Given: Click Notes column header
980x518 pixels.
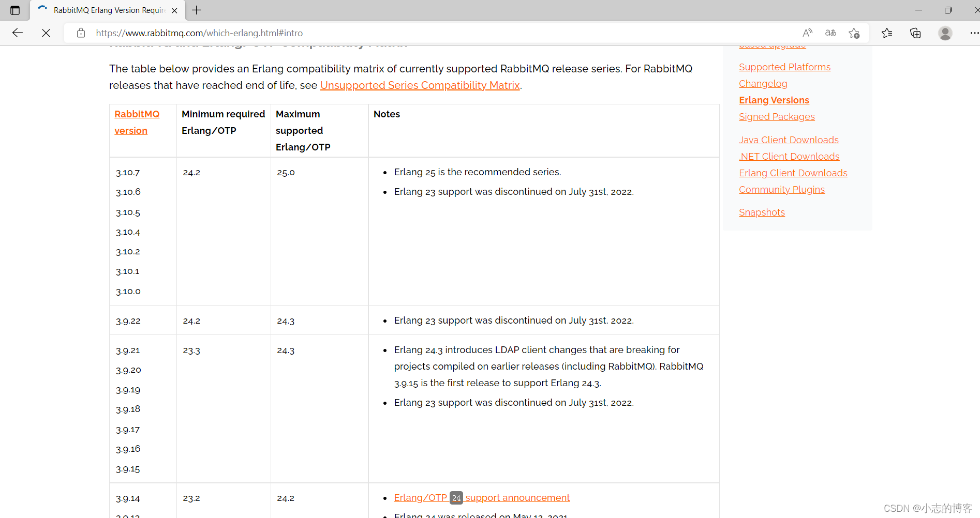Looking at the screenshot, I should 387,114.
